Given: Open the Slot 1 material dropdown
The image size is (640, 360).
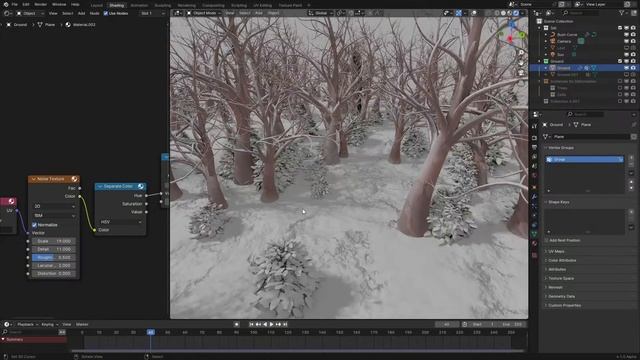Looking at the screenshot, I should click(153, 13).
